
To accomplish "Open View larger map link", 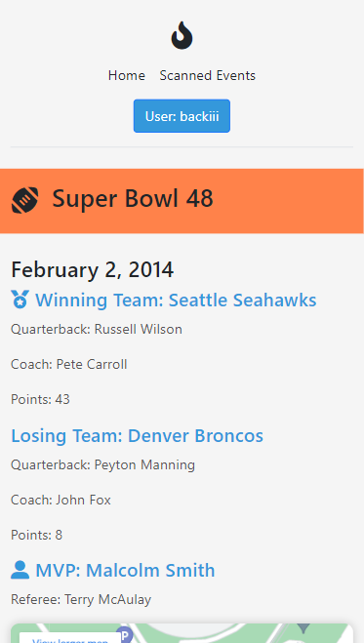I will [x=70, y=639].
